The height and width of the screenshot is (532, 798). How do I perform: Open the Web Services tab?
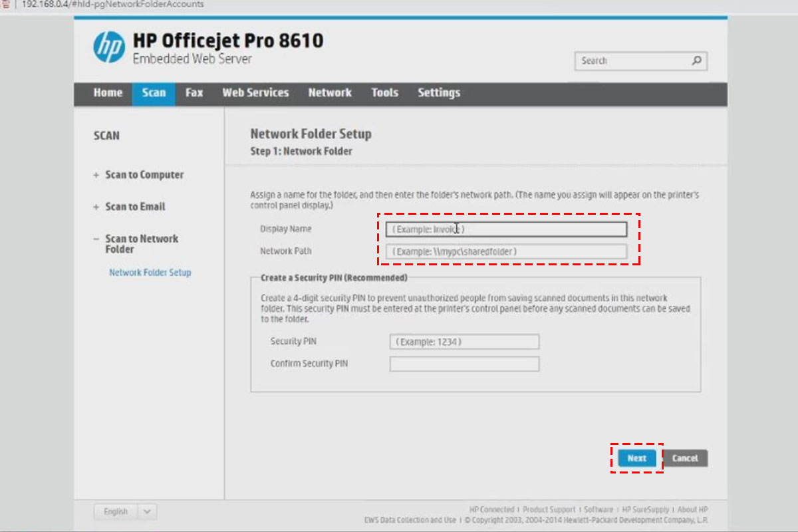tap(255, 93)
